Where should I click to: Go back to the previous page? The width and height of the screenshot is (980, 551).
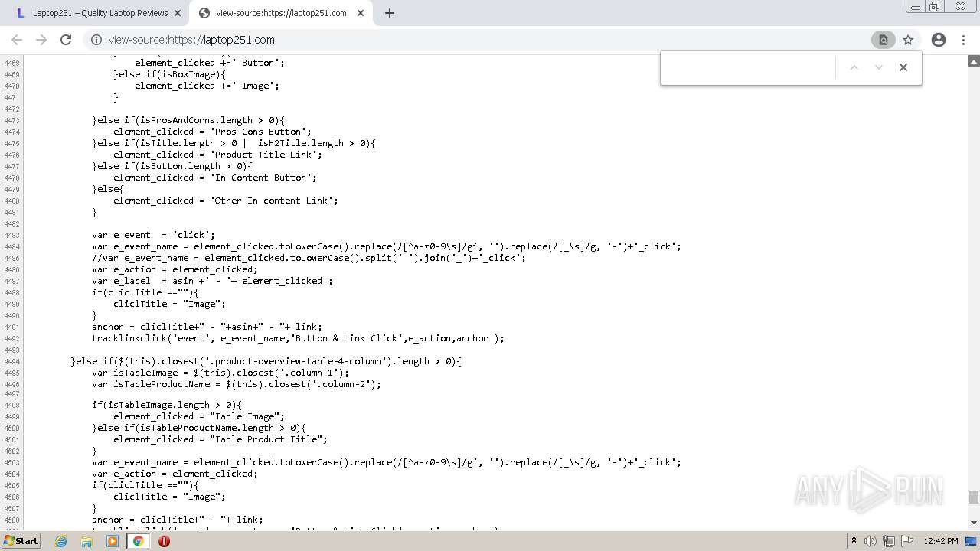click(x=17, y=40)
